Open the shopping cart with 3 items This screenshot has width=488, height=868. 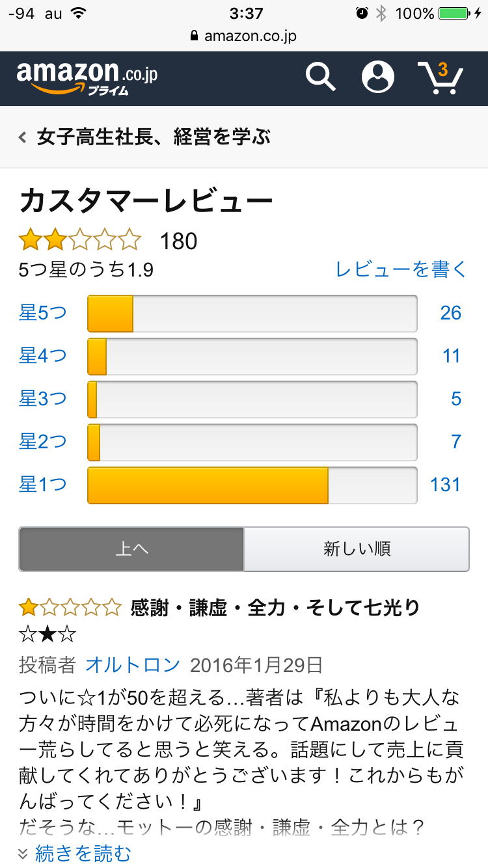(x=441, y=77)
